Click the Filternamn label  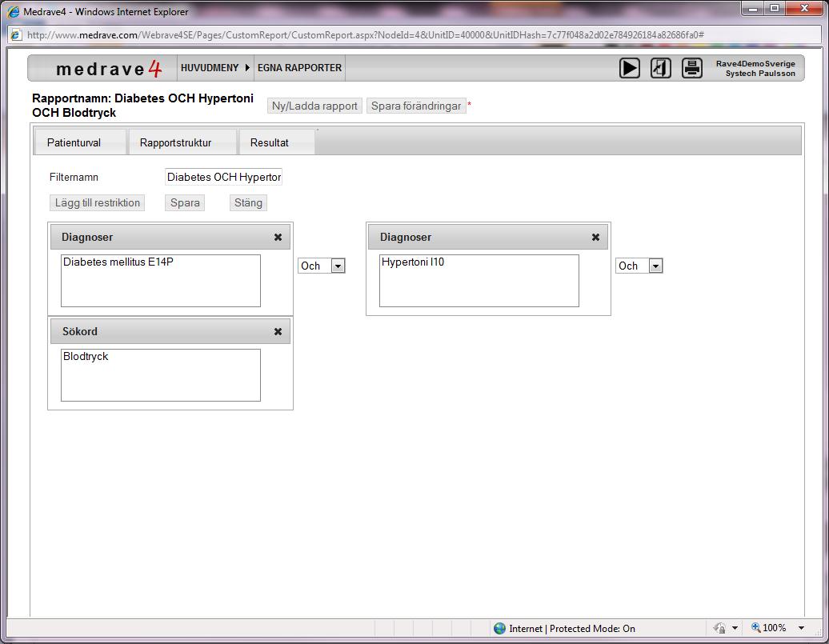click(x=74, y=177)
